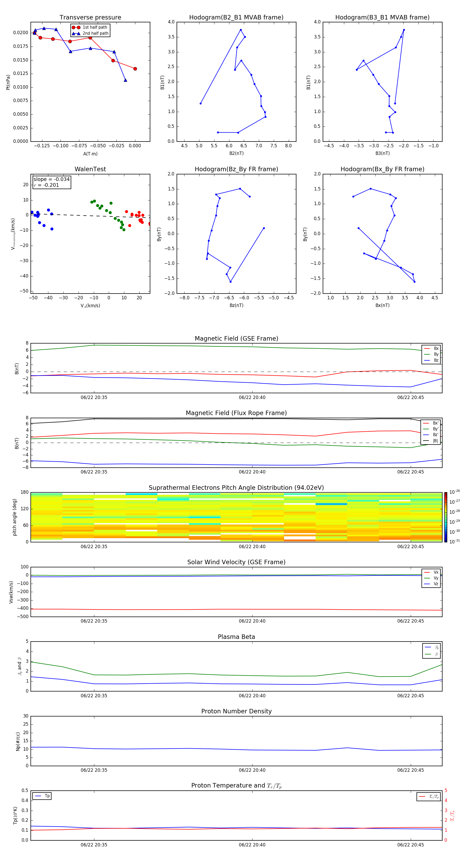This screenshot has width=473, height=868.
Task: Click 'Magnetic Field (Flux Rope Frame)' title
Action: (x=236, y=413)
